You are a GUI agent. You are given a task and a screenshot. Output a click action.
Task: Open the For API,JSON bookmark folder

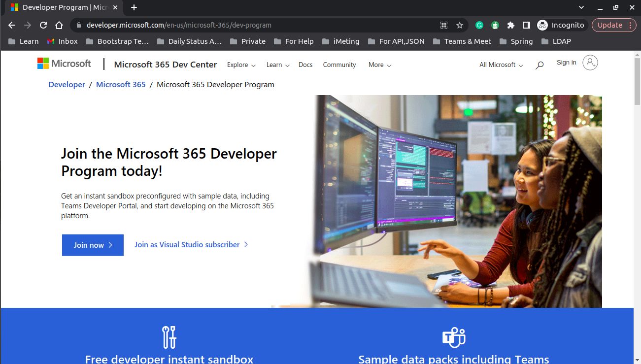coord(396,41)
